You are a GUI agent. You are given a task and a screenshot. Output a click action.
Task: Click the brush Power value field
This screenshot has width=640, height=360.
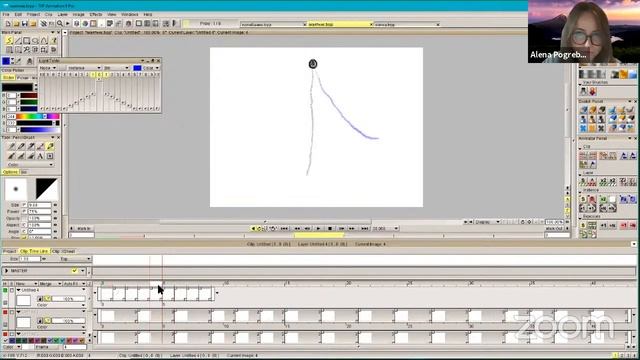point(40,211)
